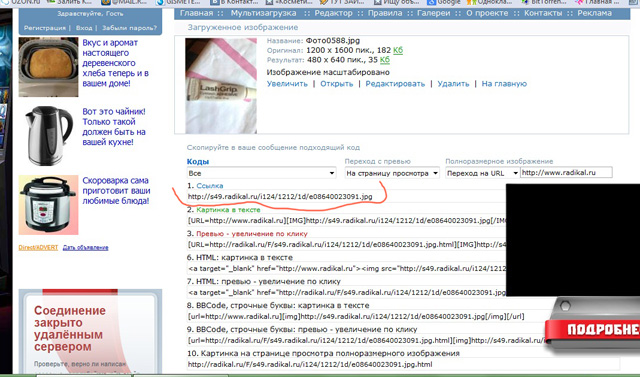Click the Фото0588.jpg file name

333,41
